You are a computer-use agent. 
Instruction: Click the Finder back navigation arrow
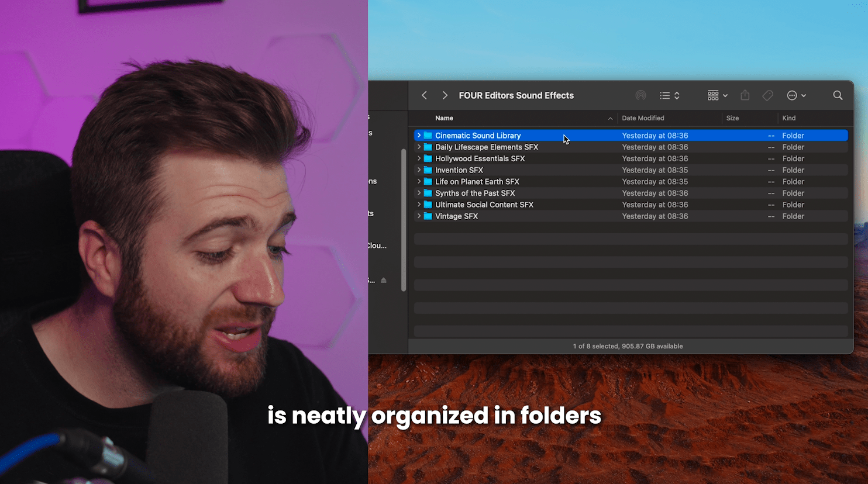[425, 95]
